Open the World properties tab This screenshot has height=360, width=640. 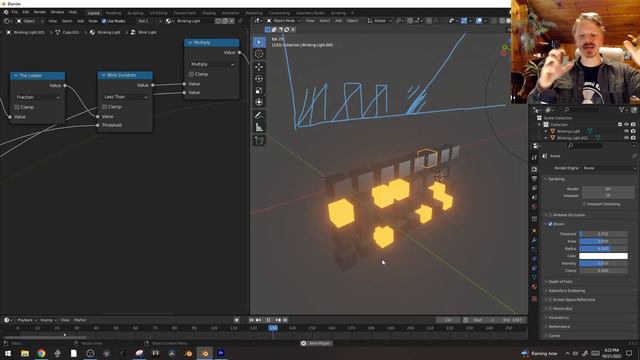[534, 207]
